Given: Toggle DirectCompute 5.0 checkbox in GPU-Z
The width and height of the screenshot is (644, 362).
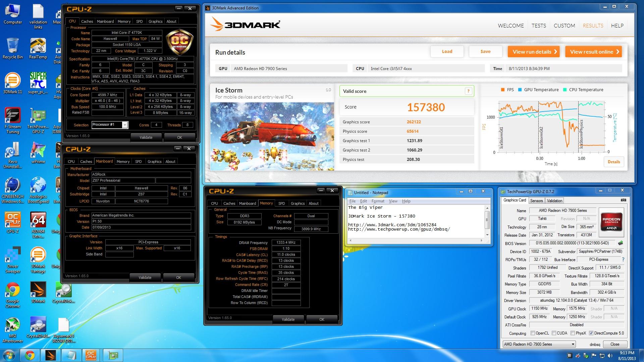Looking at the screenshot, I should click(x=591, y=333).
